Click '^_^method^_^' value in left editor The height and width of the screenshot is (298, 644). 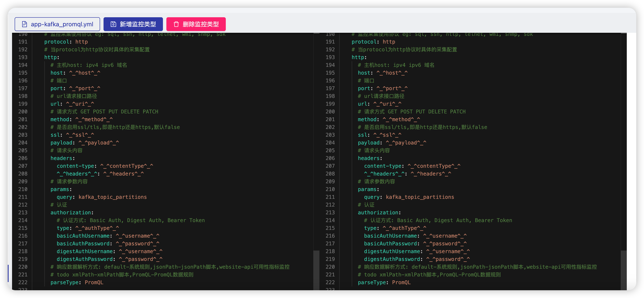(94, 119)
